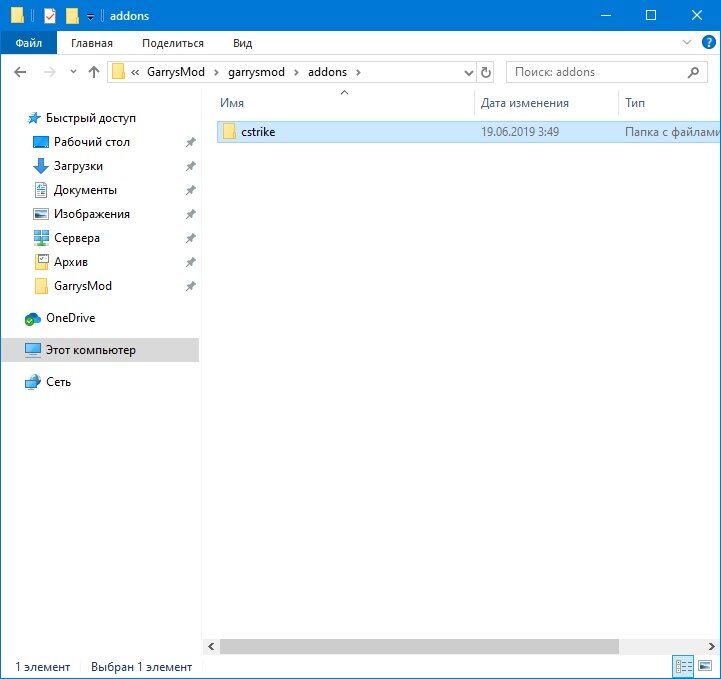
Task: Click the horizontal scrollbar thumb
Action: click(419, 646)
